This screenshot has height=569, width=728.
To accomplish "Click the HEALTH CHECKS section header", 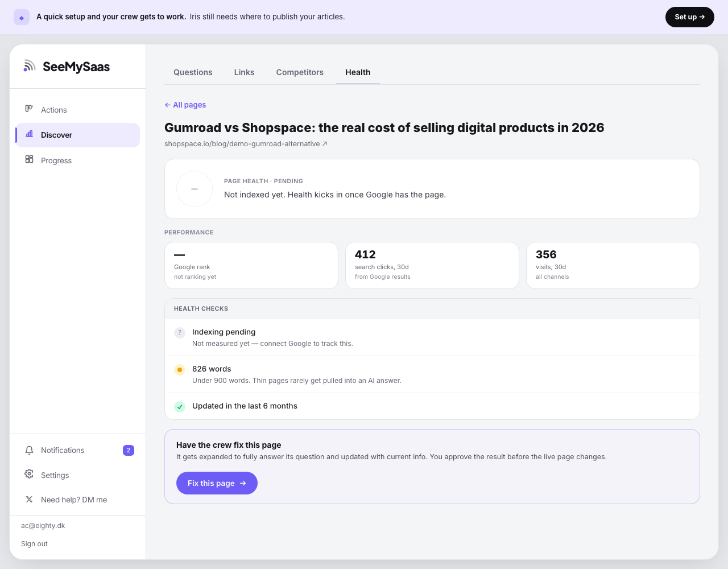I will click(201, 308).
